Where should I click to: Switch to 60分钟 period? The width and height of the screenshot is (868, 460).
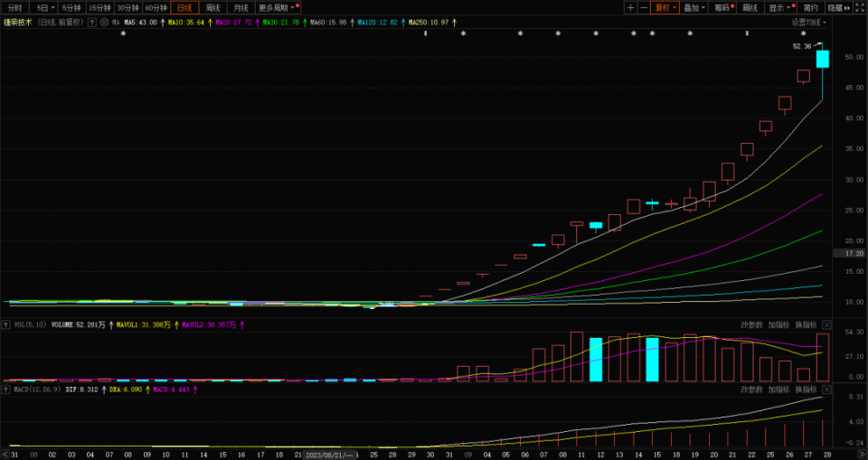(x=156, y=8)
